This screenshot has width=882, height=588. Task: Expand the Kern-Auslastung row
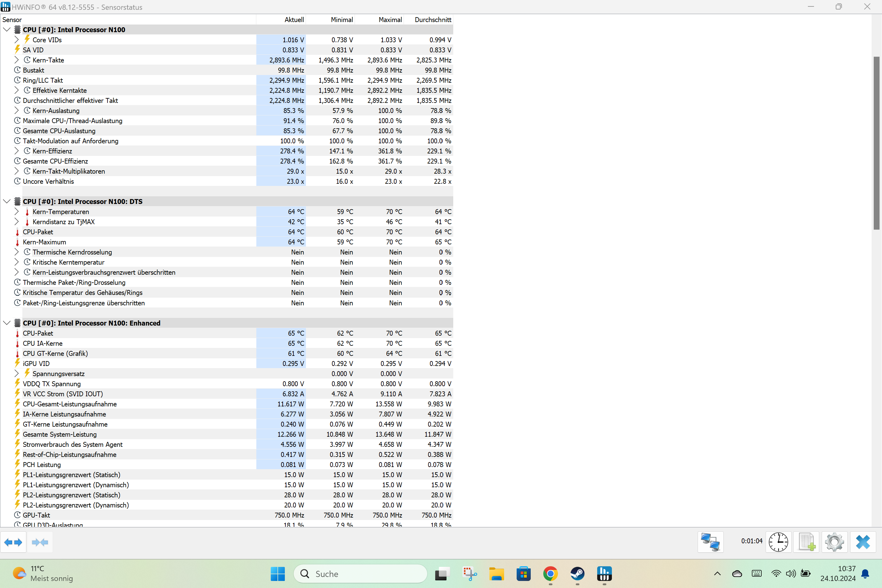coord(17,110)
